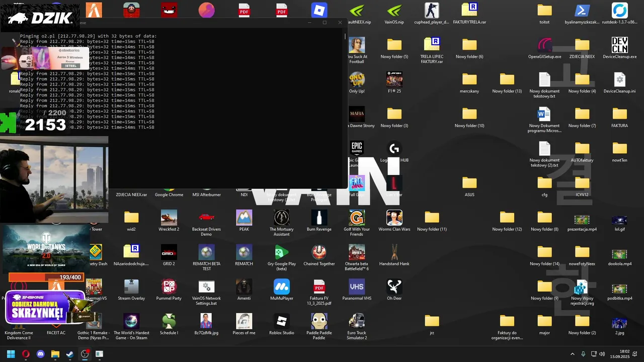
Task: Launch Euro Truck Simulator 2
Action: click(x=357, y=327)
